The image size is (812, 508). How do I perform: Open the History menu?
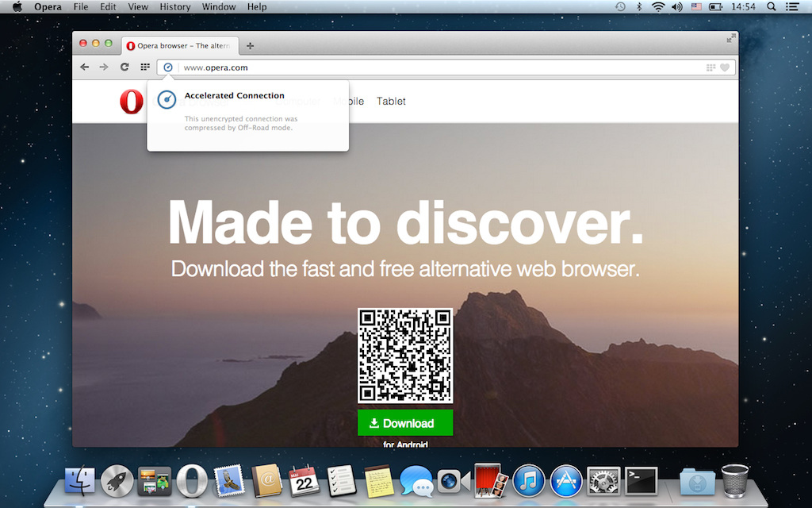coord(174,7)
